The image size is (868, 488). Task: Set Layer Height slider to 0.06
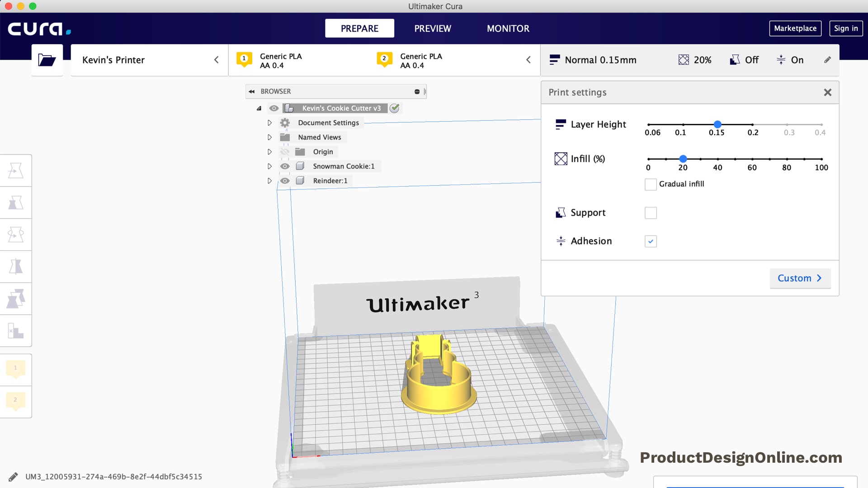[649, 124]
